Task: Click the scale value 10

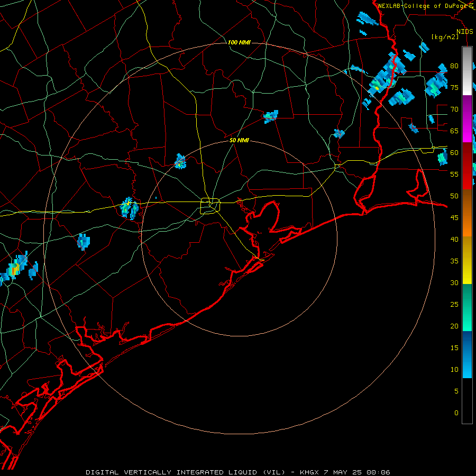Action: pyautogui.click(x=454, y=370)
